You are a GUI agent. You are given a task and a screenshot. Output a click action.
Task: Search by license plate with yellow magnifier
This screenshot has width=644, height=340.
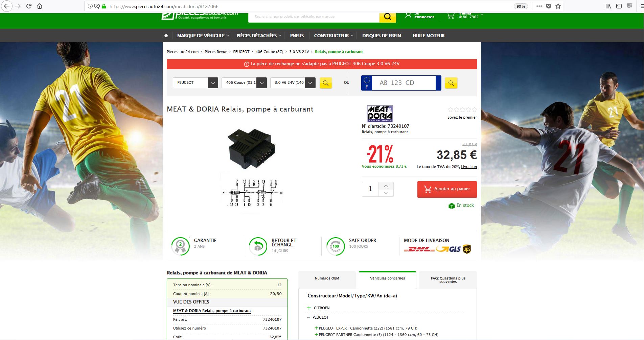coord(451,83)
